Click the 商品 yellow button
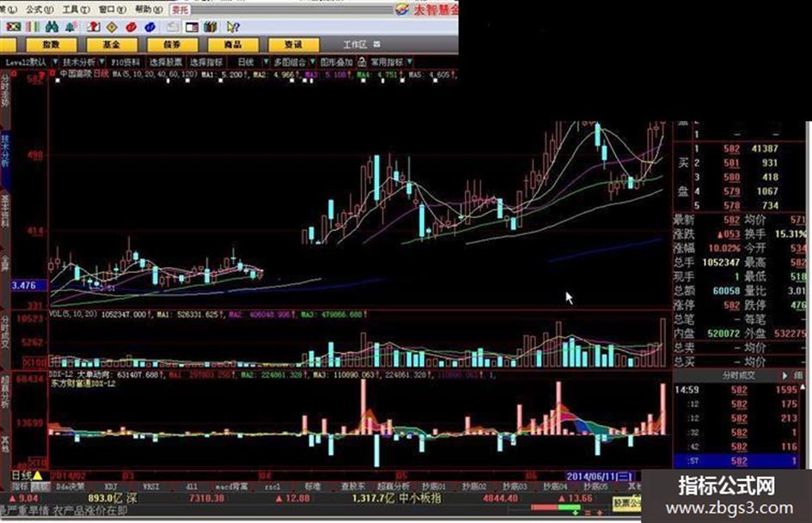This screenshot has height=523, width=812. [233, 45]
